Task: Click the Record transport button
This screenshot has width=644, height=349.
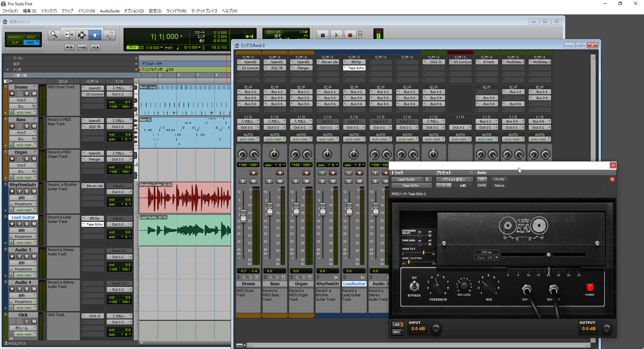Action: pyautogui.click(x=350, y=35)
